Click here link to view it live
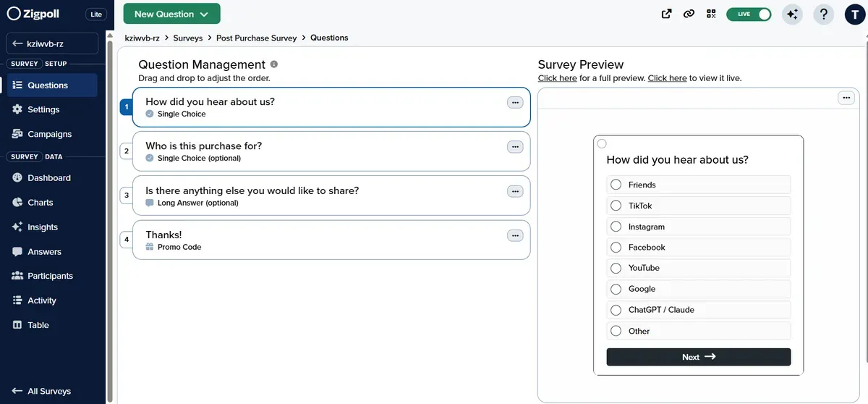 [x=667, y=78]
